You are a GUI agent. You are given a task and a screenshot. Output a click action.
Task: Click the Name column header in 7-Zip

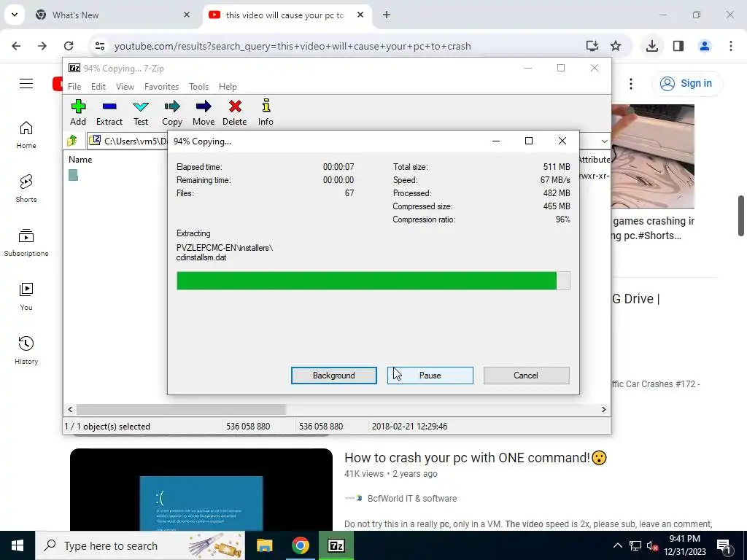[80, 160]
